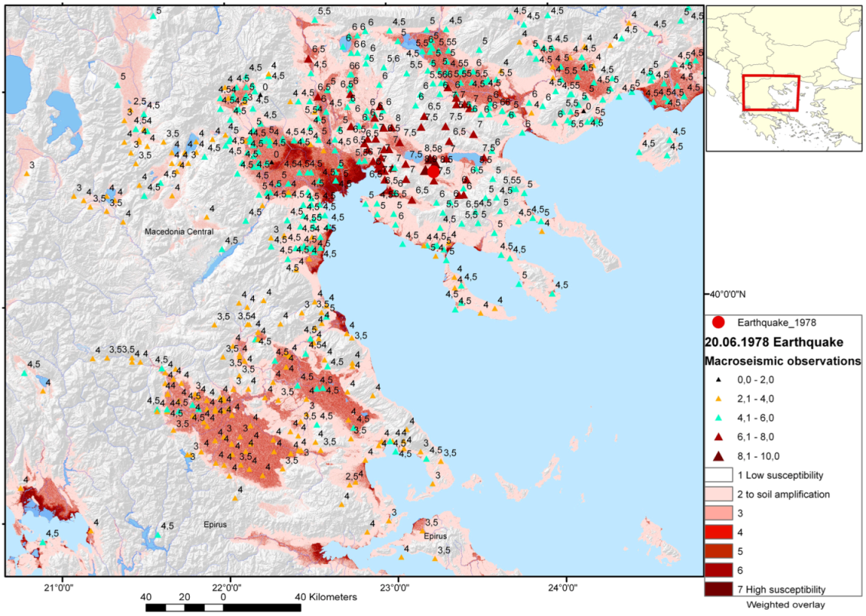Click the red Earthquake_1978 circle in the legend
This screenshot has height=616, width=866.
point(718,323)
